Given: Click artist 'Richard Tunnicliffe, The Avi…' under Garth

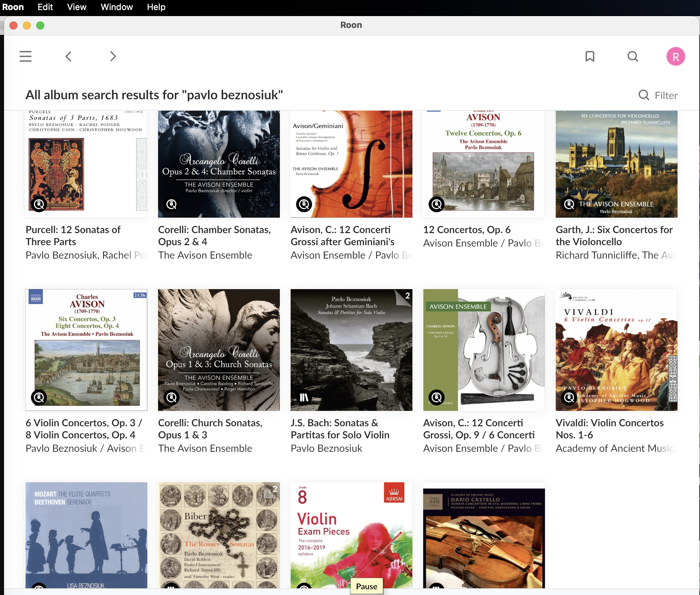Looking at the screenshot, I should (x=616, y=255).
